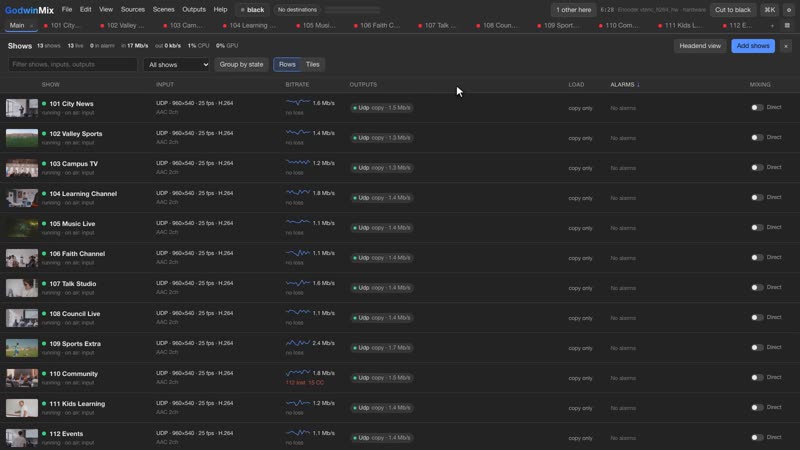Open the Sources menu

[x=133, y=10]
